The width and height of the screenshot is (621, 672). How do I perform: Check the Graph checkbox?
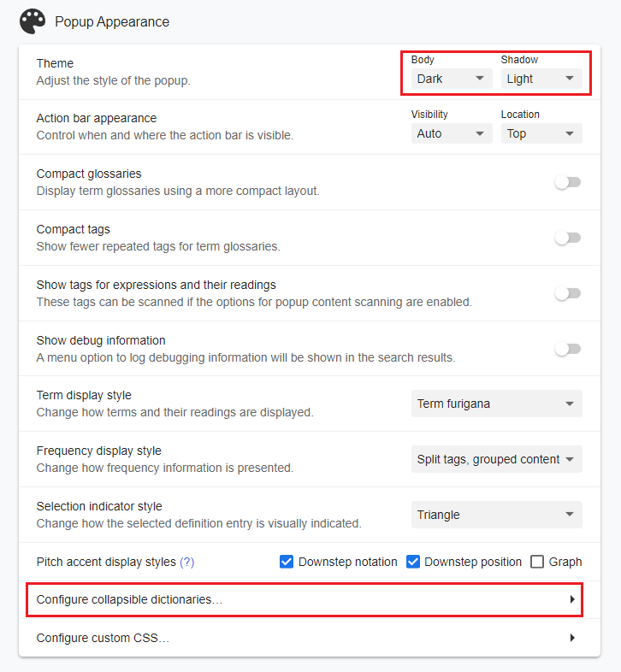point(537,562)
